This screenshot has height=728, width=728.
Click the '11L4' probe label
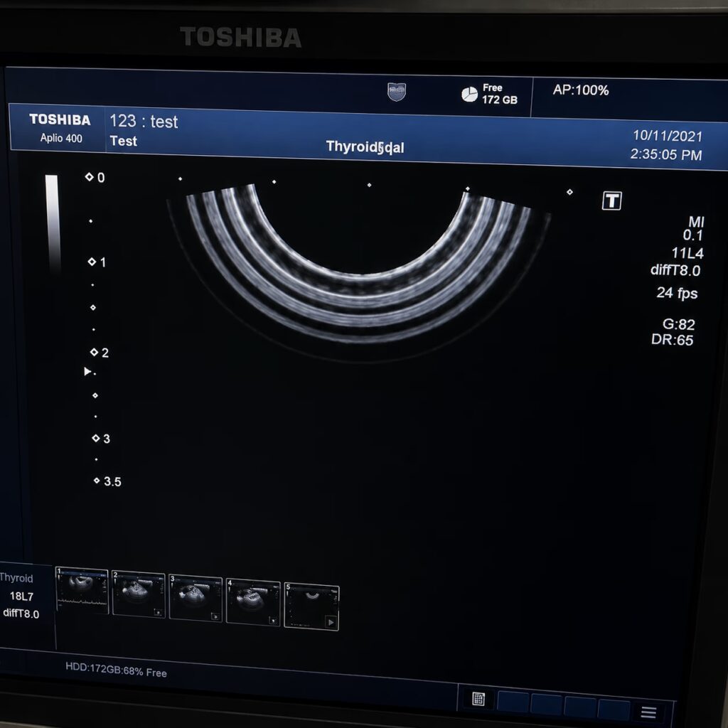[x=687, y=253]
